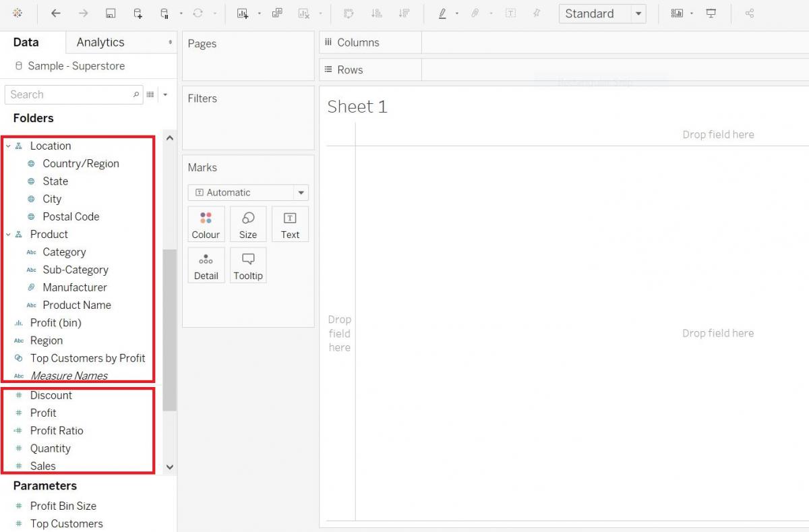The image size is (809, 532).
Task: Select the Profit (bin) field
Action: click(55, 322)
